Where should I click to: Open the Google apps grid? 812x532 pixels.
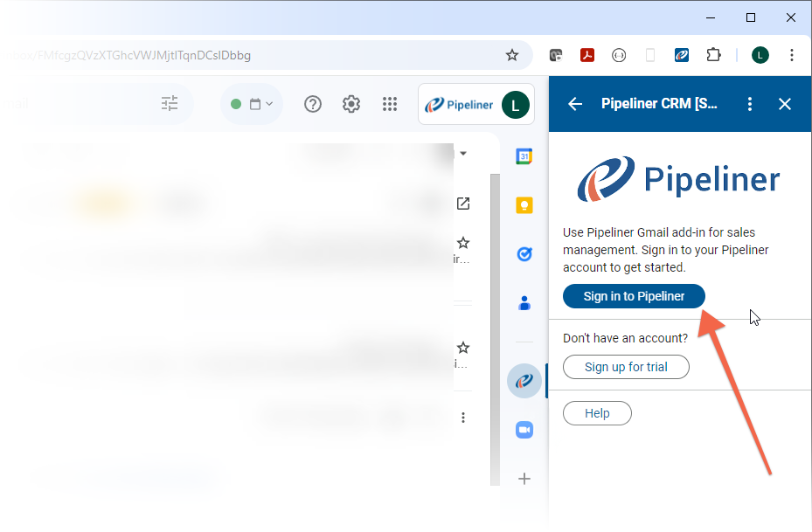pos(390,104)
